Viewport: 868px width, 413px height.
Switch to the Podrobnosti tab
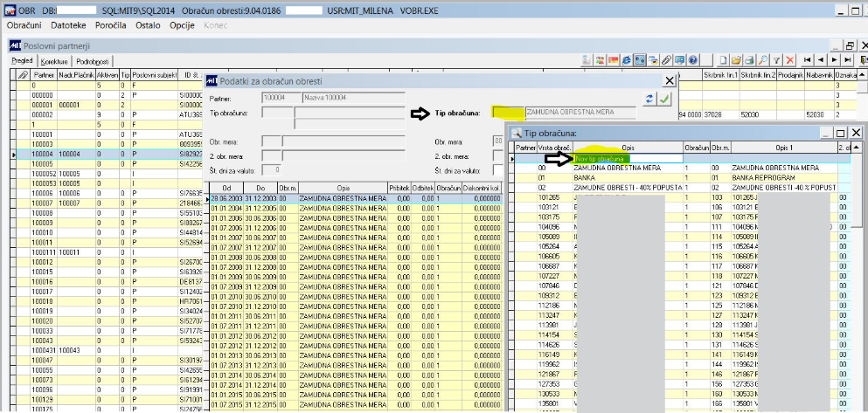click(x=93, y=62)
